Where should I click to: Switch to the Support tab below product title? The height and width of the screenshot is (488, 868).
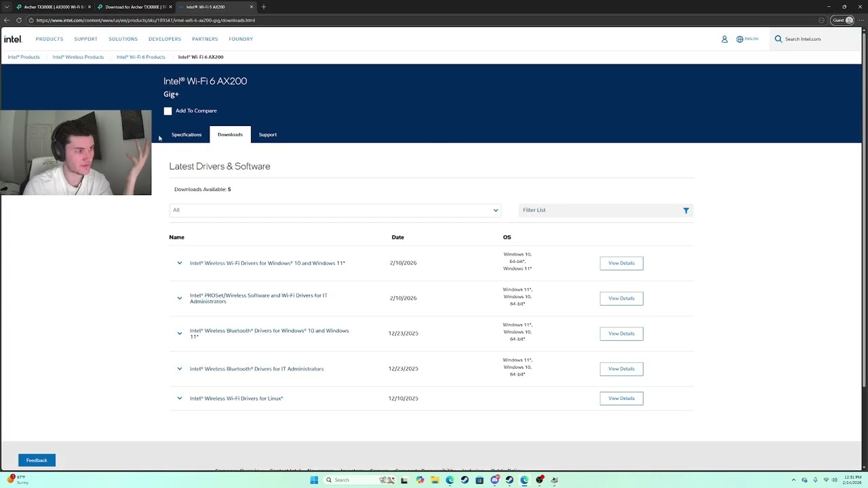click(x=268, y=135)
